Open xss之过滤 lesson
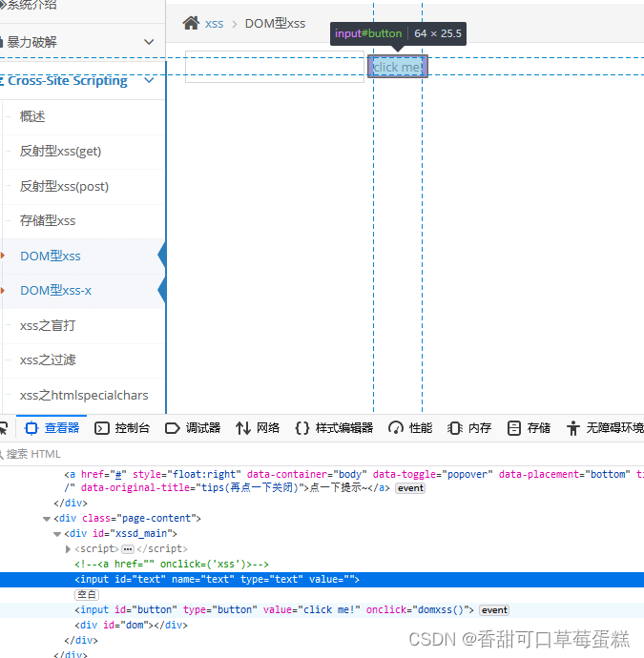Image resolution: width=644 pixels, height=658 pixels. (x=48, y=360)
